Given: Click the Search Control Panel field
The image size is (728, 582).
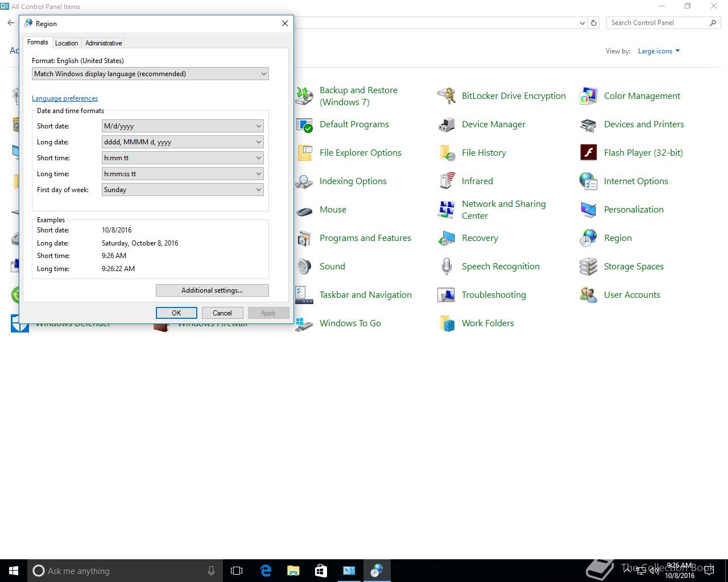Looking at the screenshot, I should tap(659, 23).
